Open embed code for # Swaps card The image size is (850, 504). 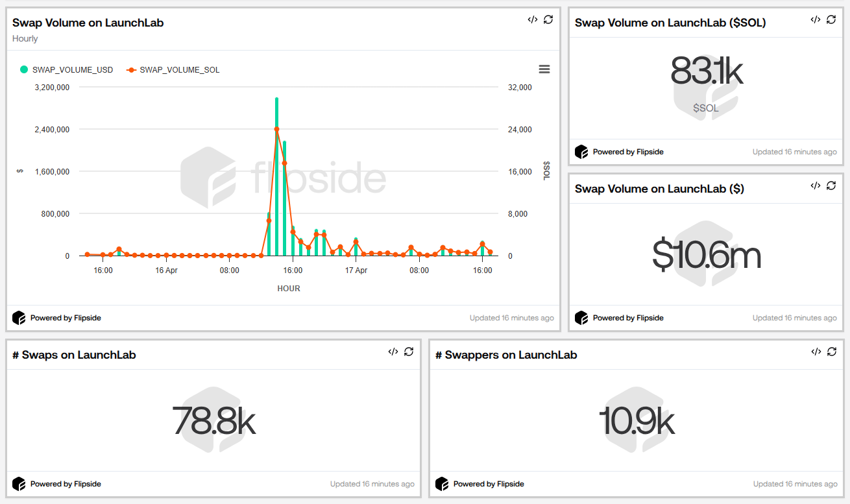click(x=393, y=352)
